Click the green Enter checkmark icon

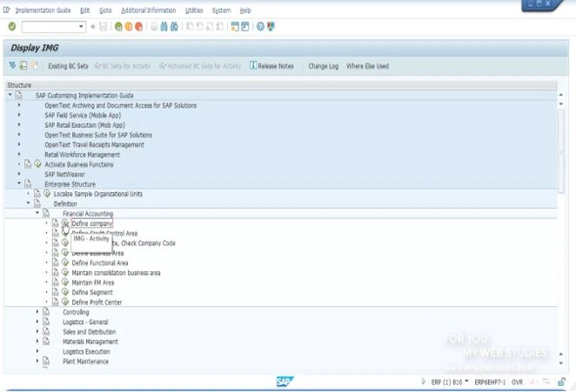click(x=12, y=27)
